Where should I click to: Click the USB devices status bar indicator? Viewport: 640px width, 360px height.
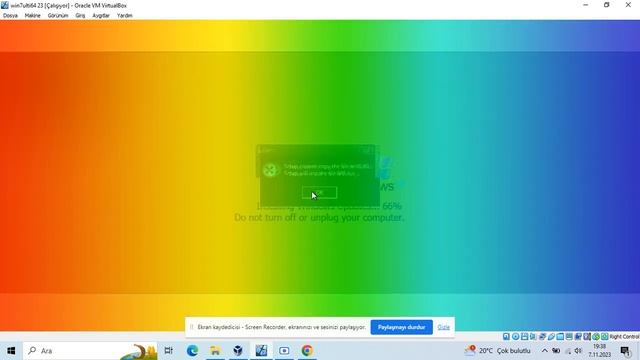(x=551, y=337)
